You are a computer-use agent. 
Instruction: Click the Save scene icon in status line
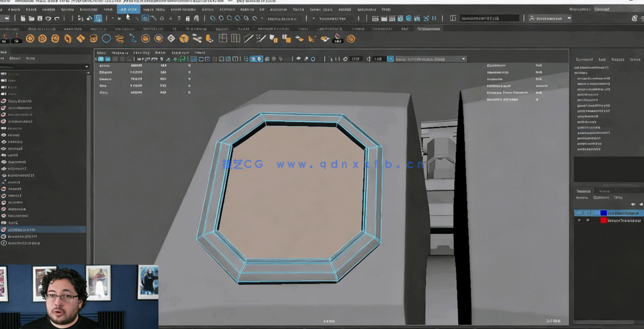click(x=40, y=19)
